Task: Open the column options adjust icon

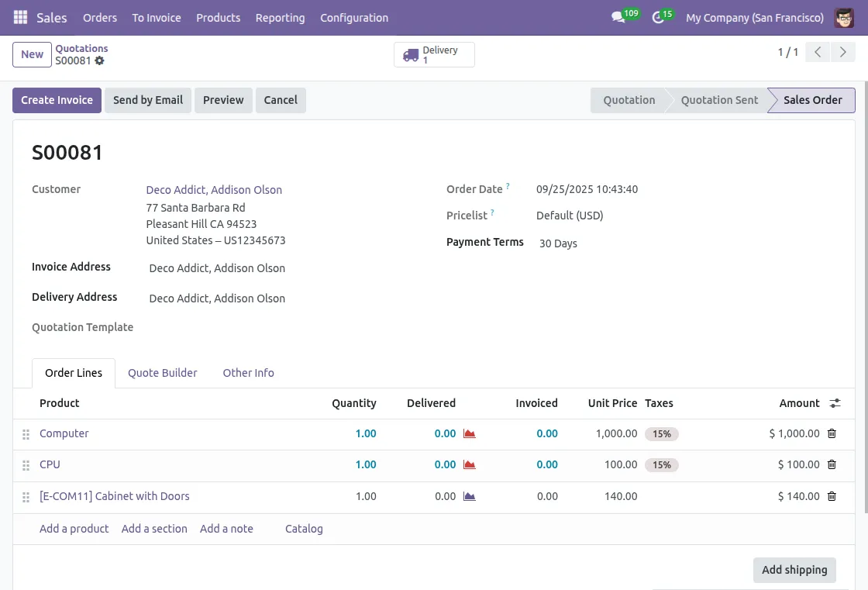Action: (x=835, y=403)
